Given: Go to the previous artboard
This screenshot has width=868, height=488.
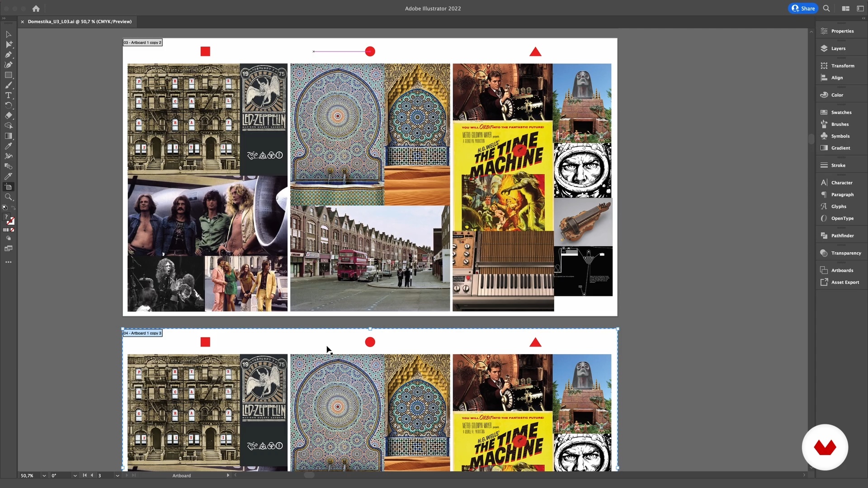Looking at the screenshot, I should pyautogui.click(x=92, y=475).
